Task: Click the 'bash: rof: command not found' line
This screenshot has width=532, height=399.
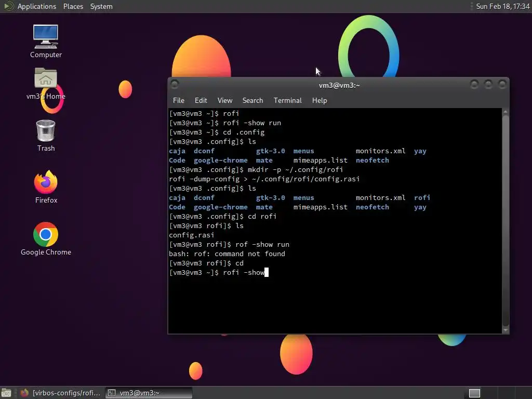Action: point(227,254)
